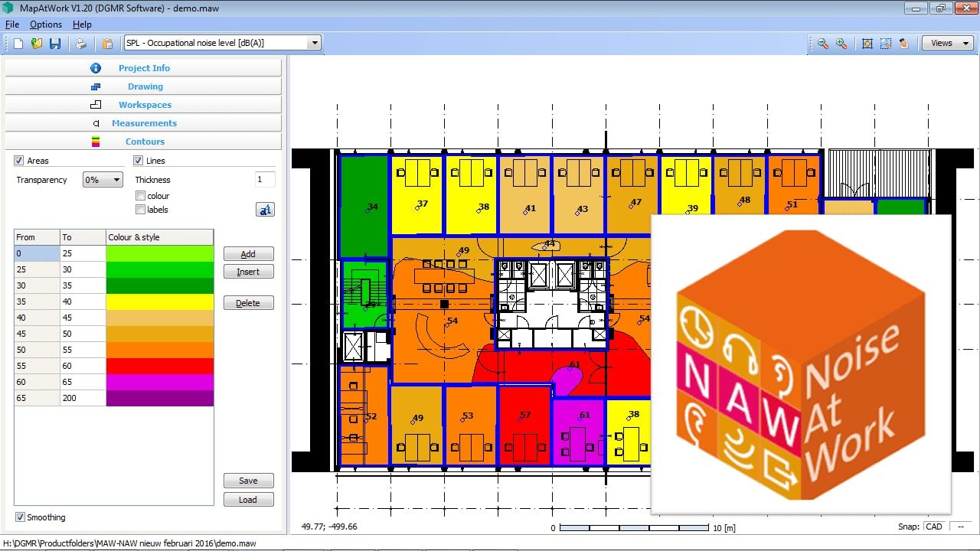980x551 pixels.
Task: Toggle the Smoothing checkbox
Action: pyautogui.click(x=20, y=517)
